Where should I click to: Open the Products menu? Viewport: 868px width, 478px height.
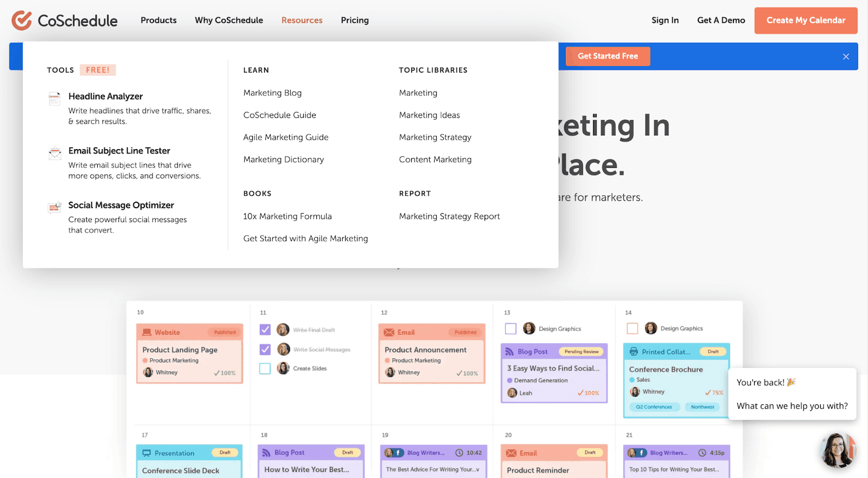coord(158,20)
